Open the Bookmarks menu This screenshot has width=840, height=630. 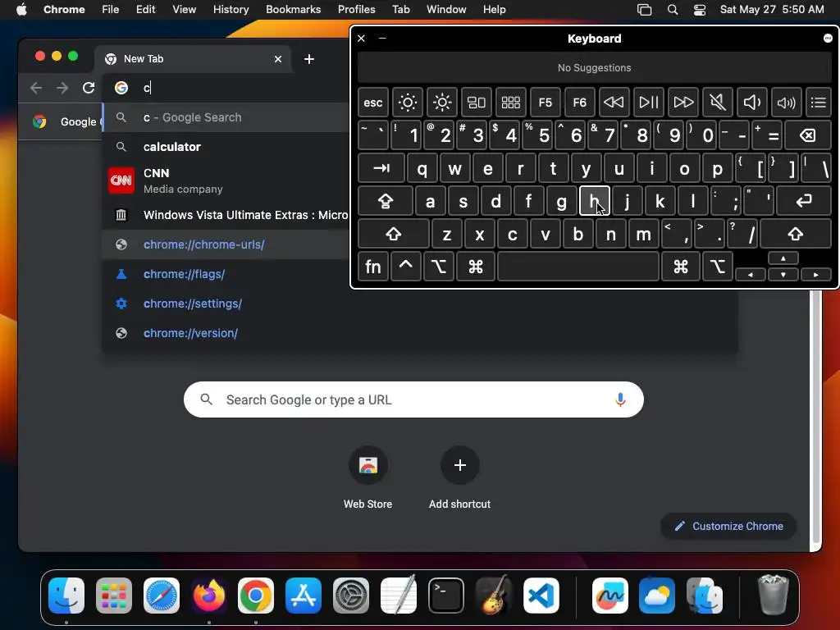point(293,9)
